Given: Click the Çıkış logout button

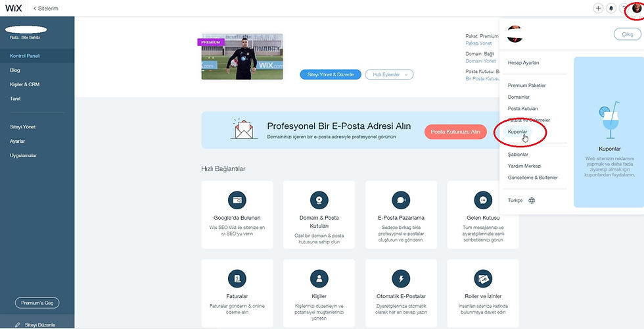Looking at the screenshot, I should click(x=627, y=34).
